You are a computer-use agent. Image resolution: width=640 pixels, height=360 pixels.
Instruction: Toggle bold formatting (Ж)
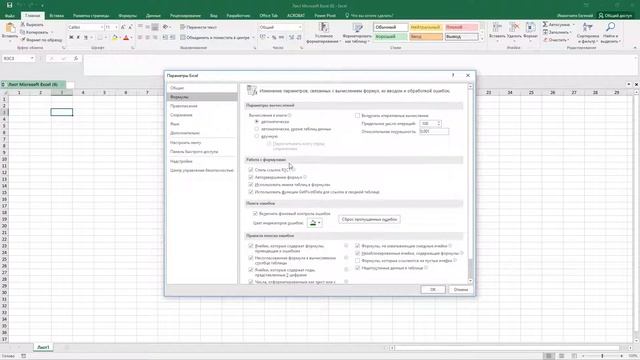pos(71,37)
